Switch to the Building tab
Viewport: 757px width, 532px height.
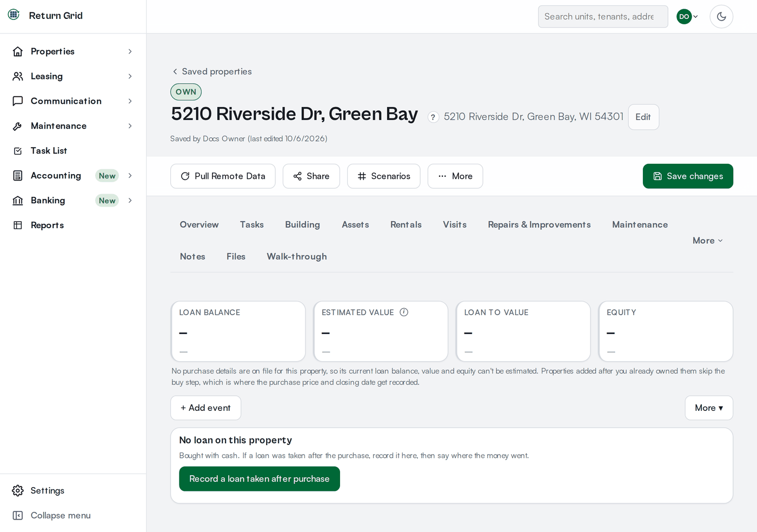click(x=302, y=224)
